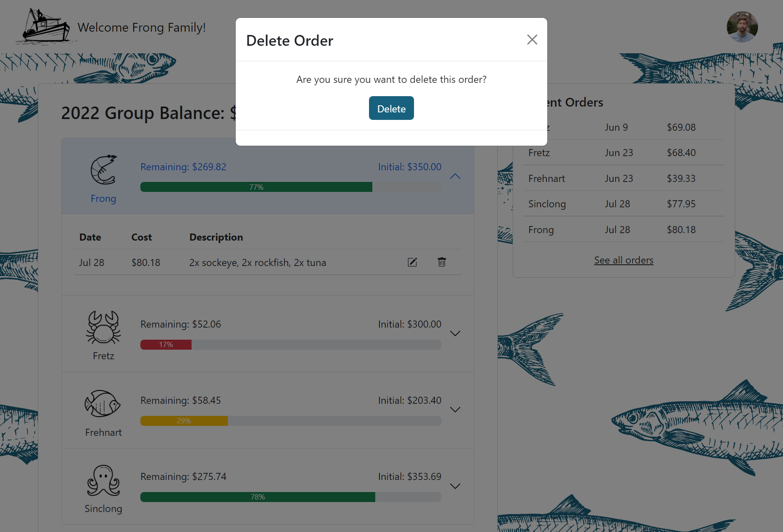783x532 pixels.
Task: Select the Description column header
Action: point(216,237)
